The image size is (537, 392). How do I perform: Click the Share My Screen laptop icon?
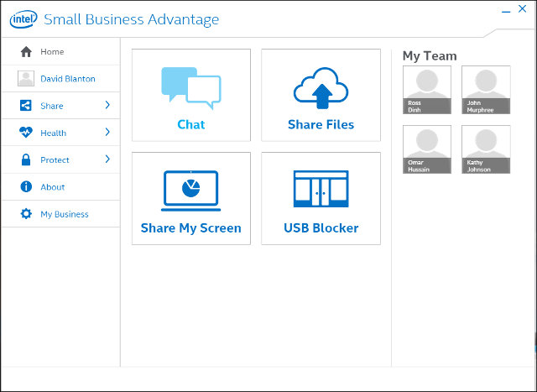[x=190, y=191]
